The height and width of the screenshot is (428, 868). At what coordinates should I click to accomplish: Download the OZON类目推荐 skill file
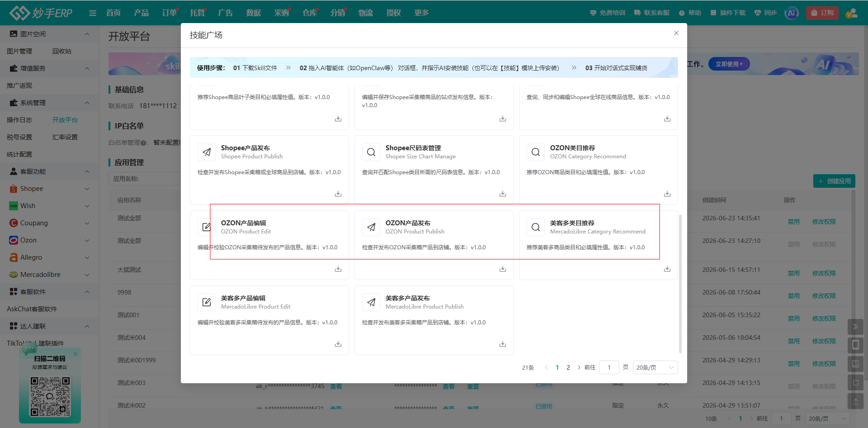coord(667,194)
